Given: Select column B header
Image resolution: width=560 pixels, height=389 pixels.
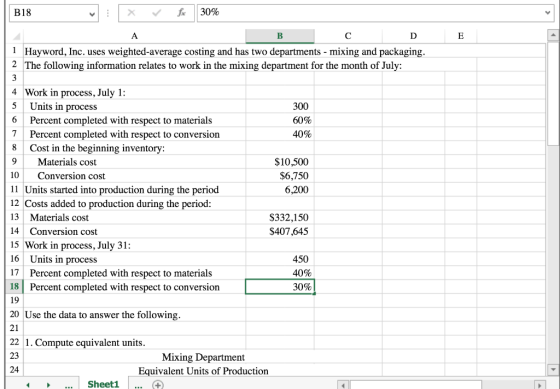Looking at the screenshot, I should click(x=280, y=36).
